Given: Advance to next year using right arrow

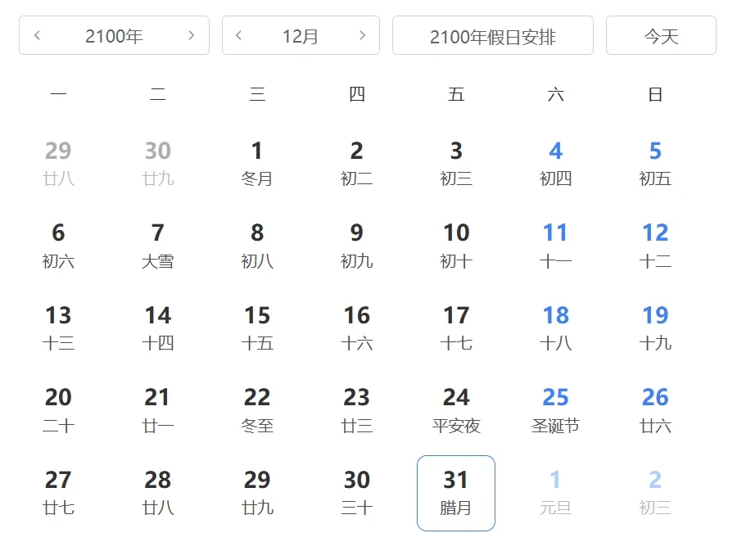Looking at the screenshot, I should tap(192, 35).
